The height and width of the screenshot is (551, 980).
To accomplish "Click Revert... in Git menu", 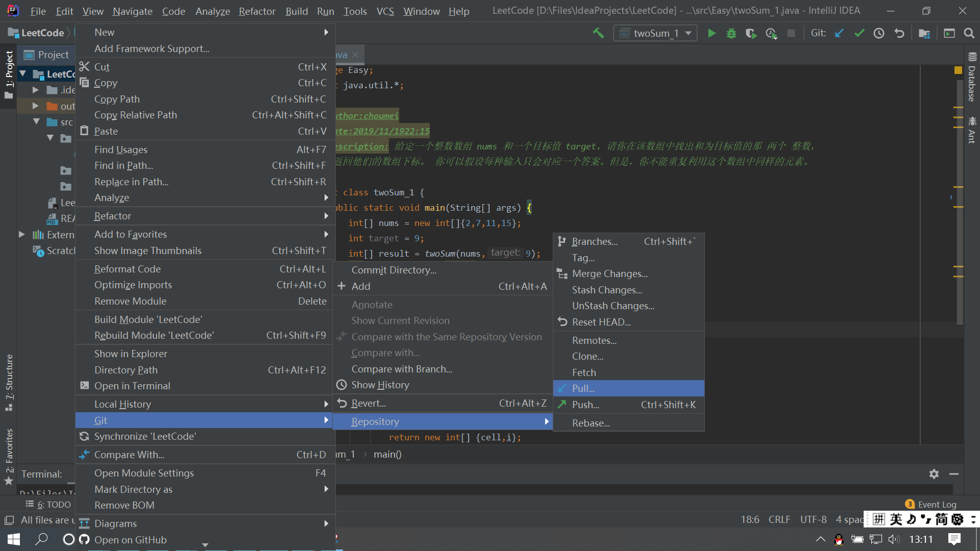I will 443,403.
